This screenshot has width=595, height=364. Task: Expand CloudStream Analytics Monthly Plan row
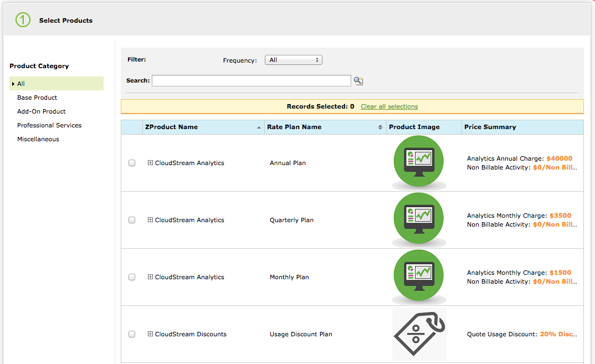pyautogui.click(x=150, y=276)
